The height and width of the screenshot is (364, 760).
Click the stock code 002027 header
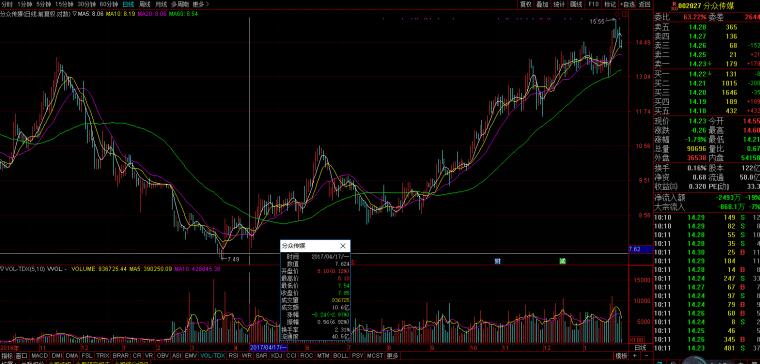point(689,6)
